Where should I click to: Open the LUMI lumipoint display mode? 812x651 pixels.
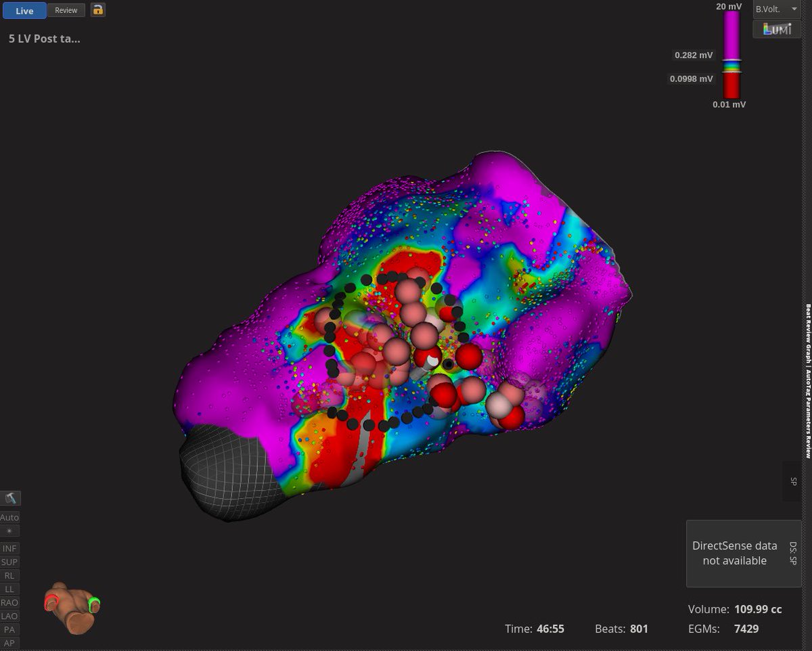tap(775, 29)
